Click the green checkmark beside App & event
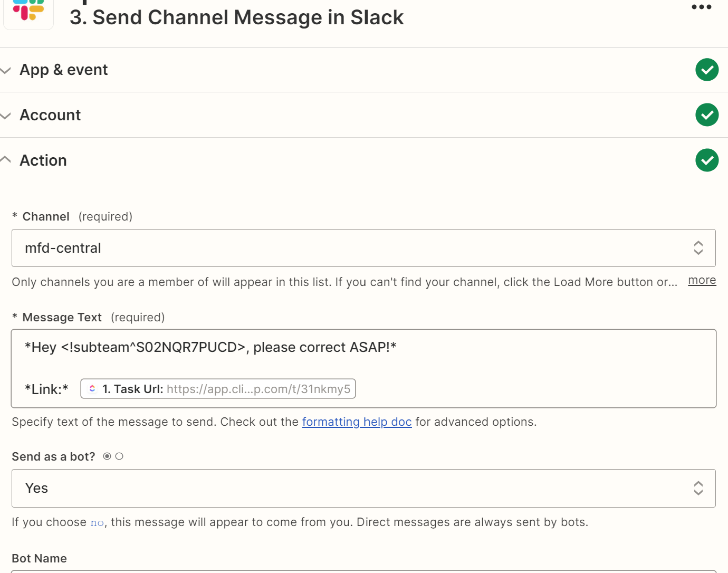This screenshot has height=573, width=728. [x=706, y=70]
